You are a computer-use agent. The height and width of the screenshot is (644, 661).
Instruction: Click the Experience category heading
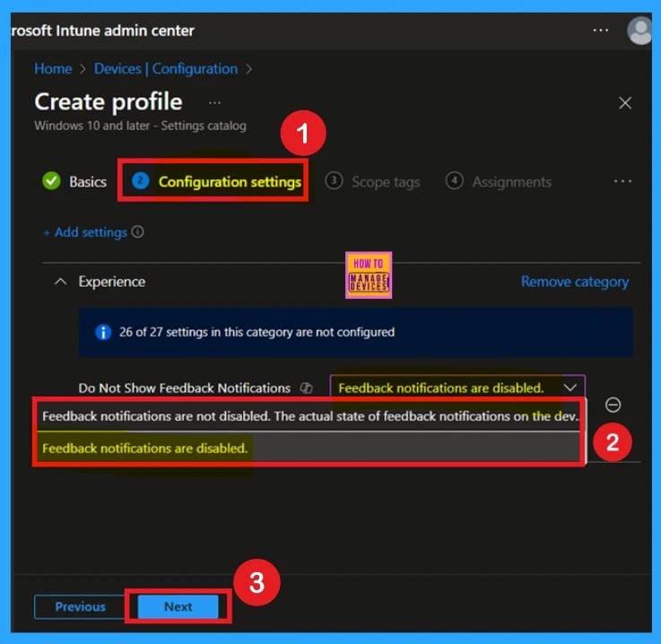coord(112,282)
